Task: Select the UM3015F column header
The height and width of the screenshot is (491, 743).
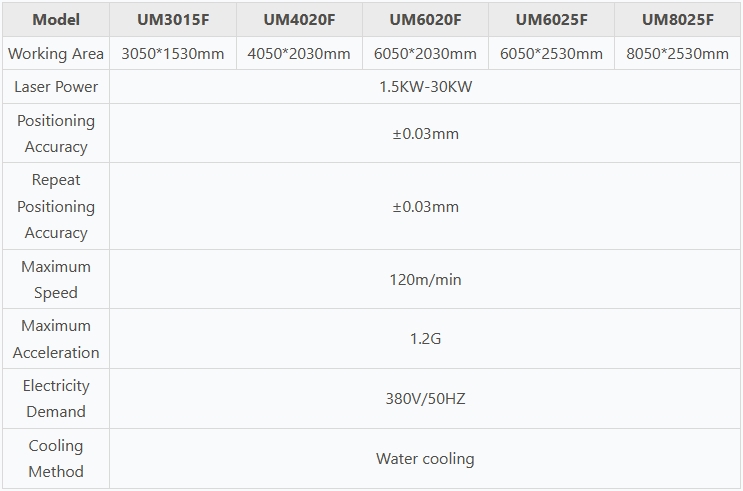Action: 173,20
